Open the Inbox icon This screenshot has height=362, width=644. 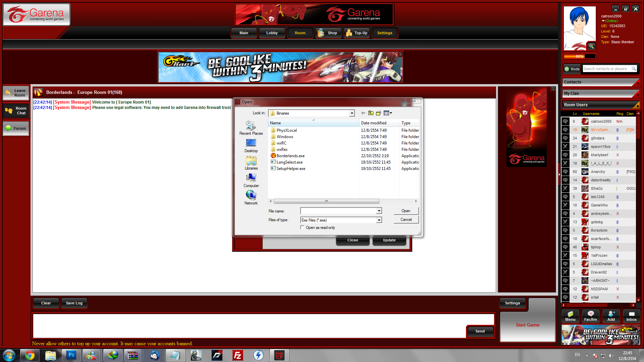pos(631,316)
